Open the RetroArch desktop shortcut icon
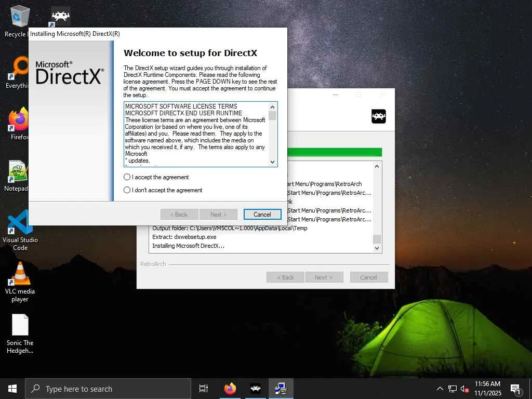Screen dimensions: 532x399 click(60, 16)
